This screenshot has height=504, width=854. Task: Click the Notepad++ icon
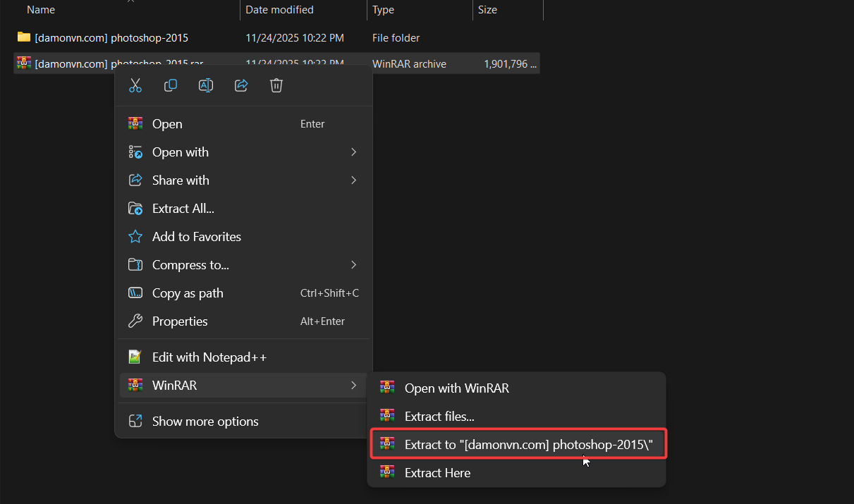click(x=135, y=357)
